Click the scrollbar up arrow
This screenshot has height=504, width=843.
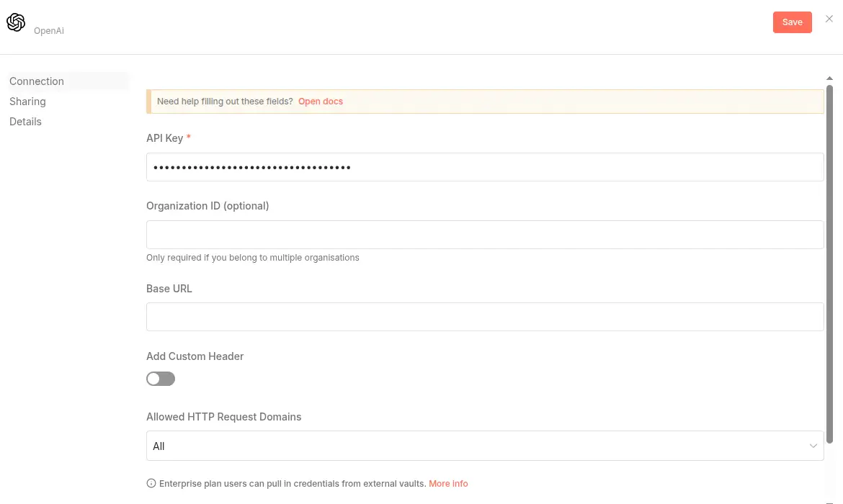click(x=829, y=78)
